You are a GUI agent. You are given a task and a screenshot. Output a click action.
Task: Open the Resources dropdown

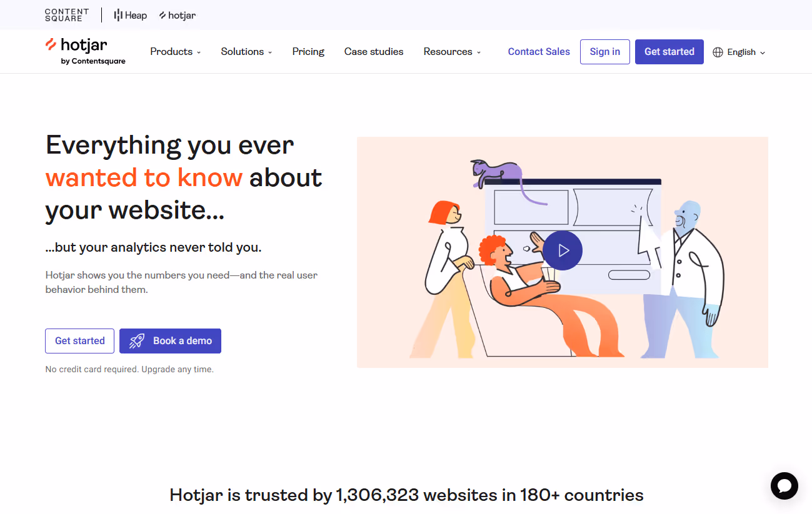point(452,52)
